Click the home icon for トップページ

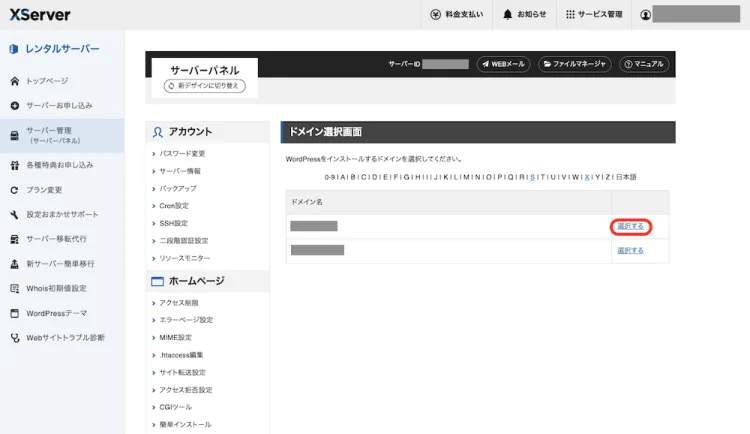[x=14, y=81]
